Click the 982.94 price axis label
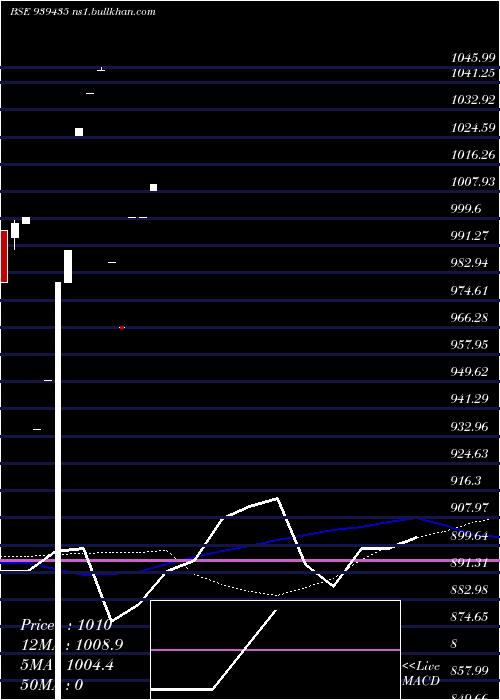Image resolution: width=500 pixels, height=700 pixels. coord(469,263)
